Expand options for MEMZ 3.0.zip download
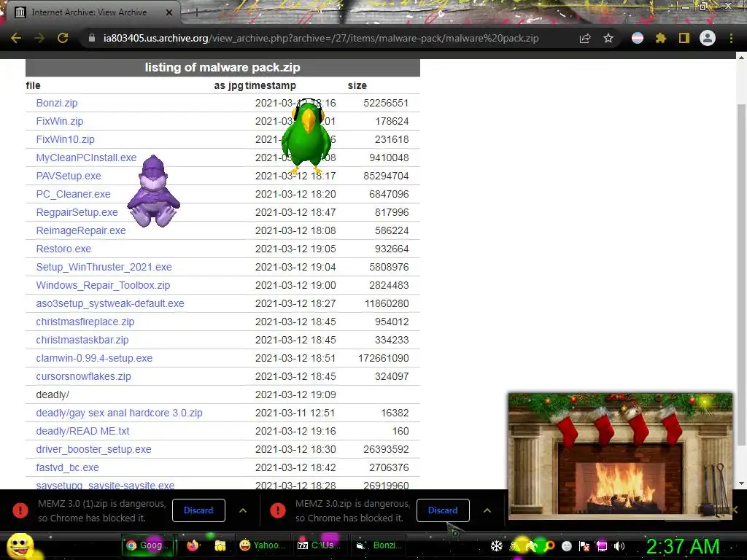The image size is (747, 560). click(x=487, y=510)
